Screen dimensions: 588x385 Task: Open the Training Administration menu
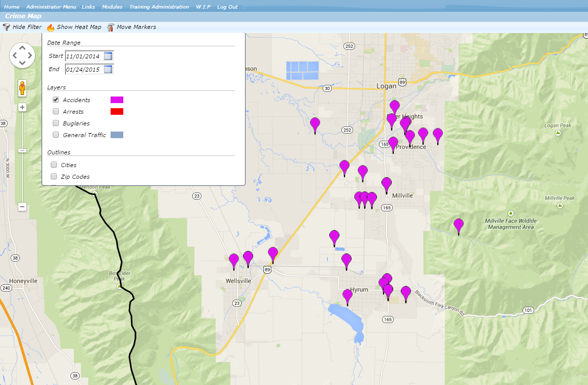(x=159, y=7)
